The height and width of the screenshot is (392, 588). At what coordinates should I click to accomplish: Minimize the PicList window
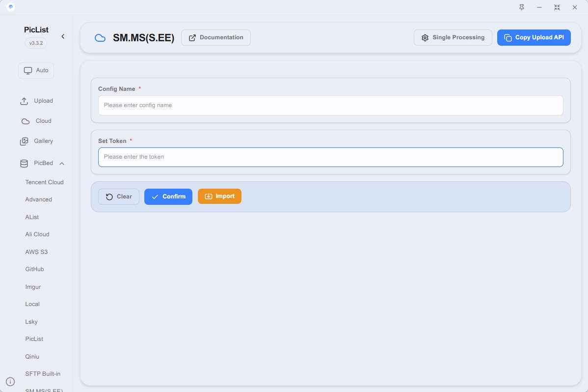pos(539,7)
